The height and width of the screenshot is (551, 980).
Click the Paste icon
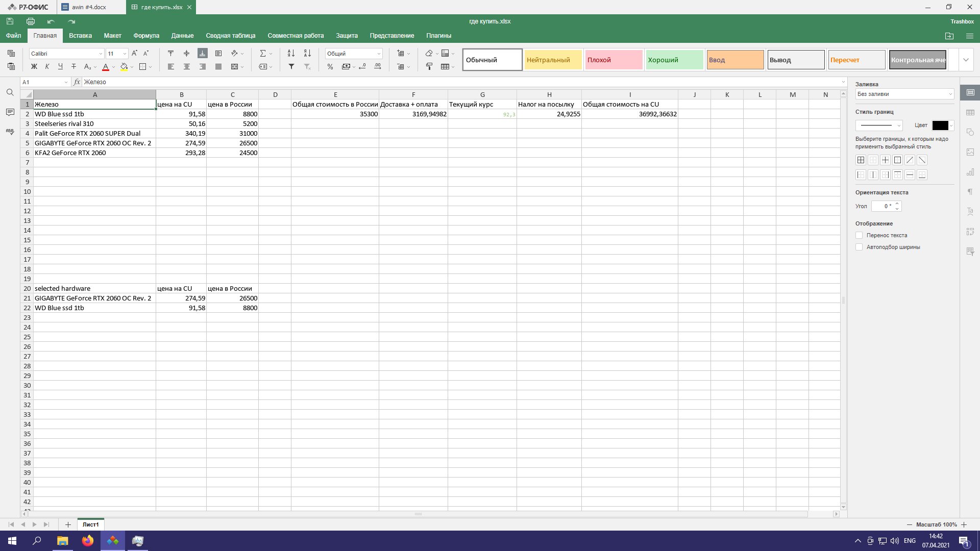coord(11,66)
